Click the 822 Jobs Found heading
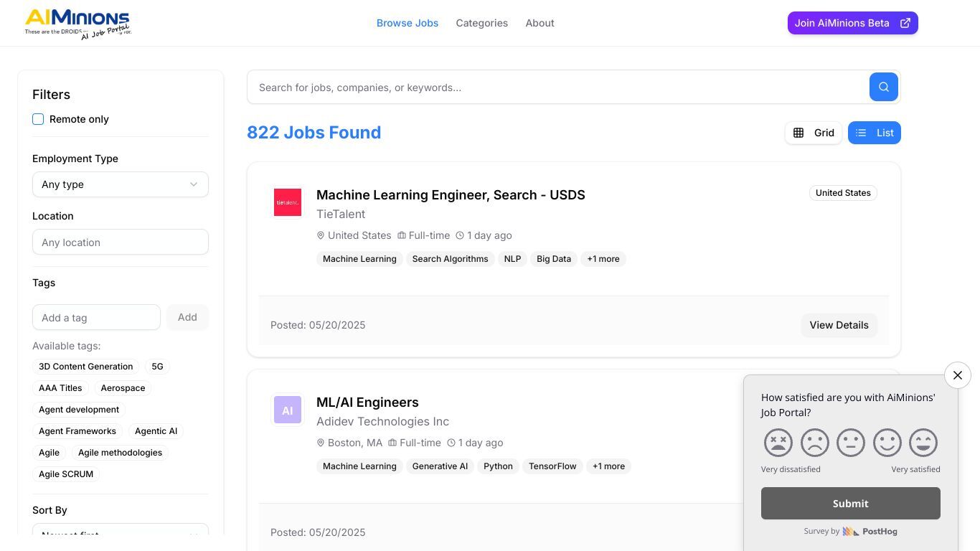980x551 pixels. pyautogui.click(x=314, y=133)
